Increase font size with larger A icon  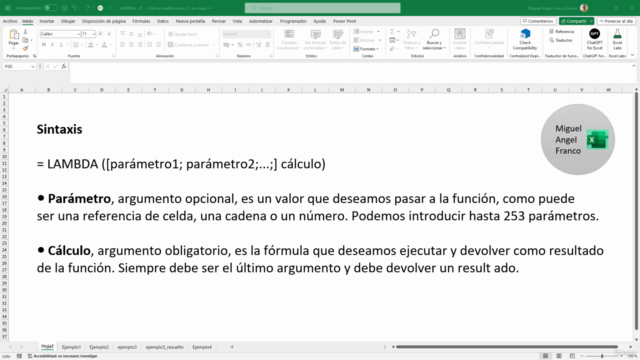click(100, 34)
